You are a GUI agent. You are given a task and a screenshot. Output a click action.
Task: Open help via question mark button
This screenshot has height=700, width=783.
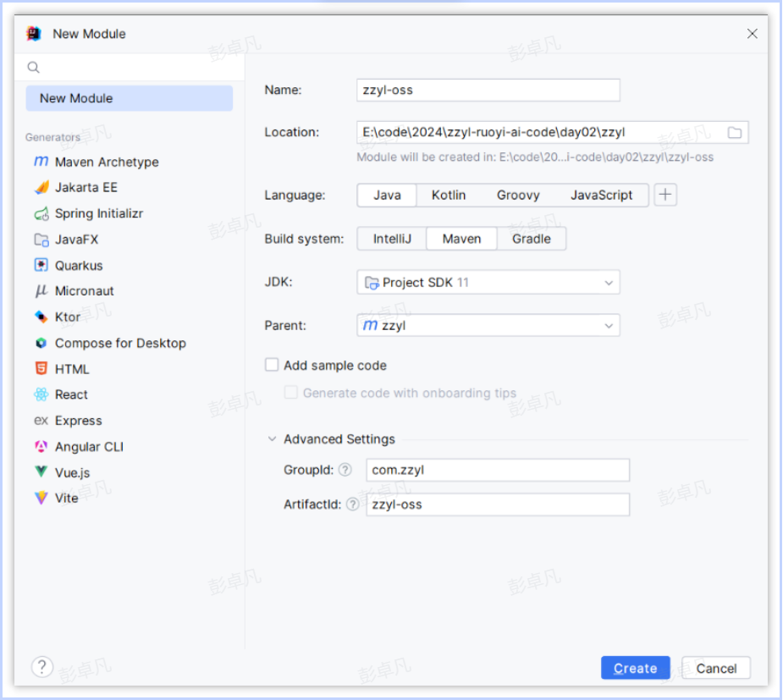(42, 666)
